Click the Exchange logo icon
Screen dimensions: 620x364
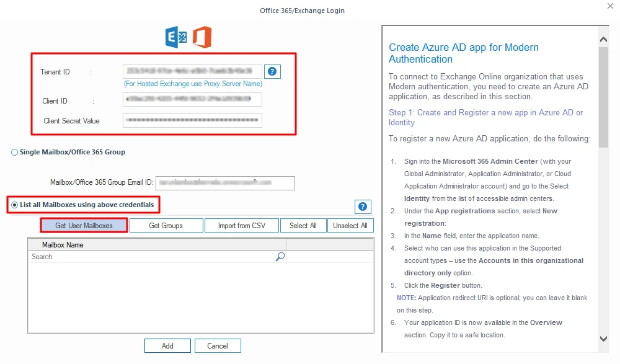176,37
